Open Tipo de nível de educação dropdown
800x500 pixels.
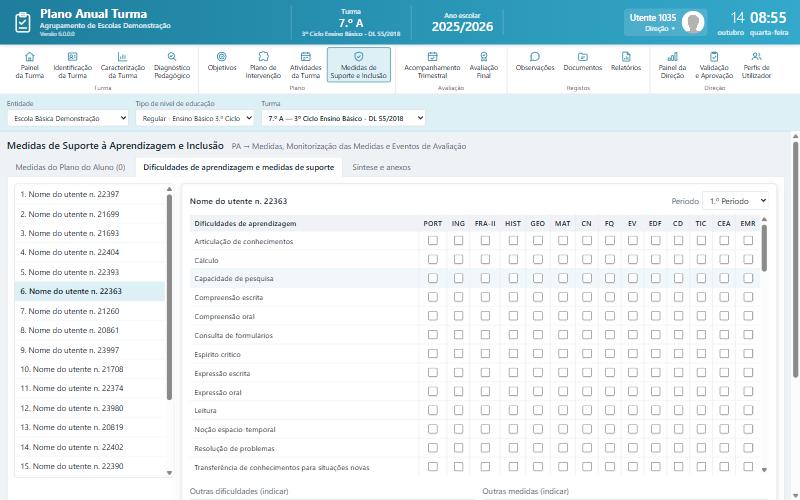tap(195, 118)
